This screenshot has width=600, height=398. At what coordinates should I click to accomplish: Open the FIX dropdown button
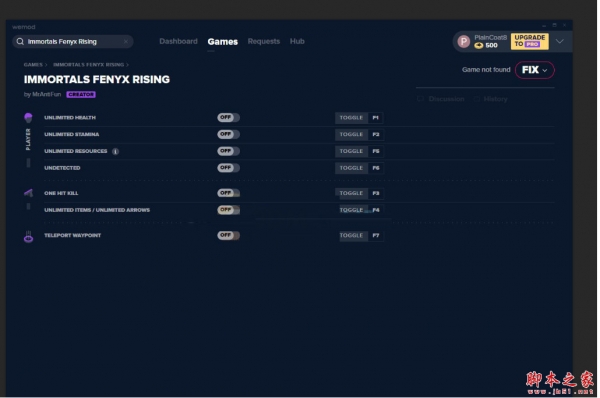click(x=535, y=70)
